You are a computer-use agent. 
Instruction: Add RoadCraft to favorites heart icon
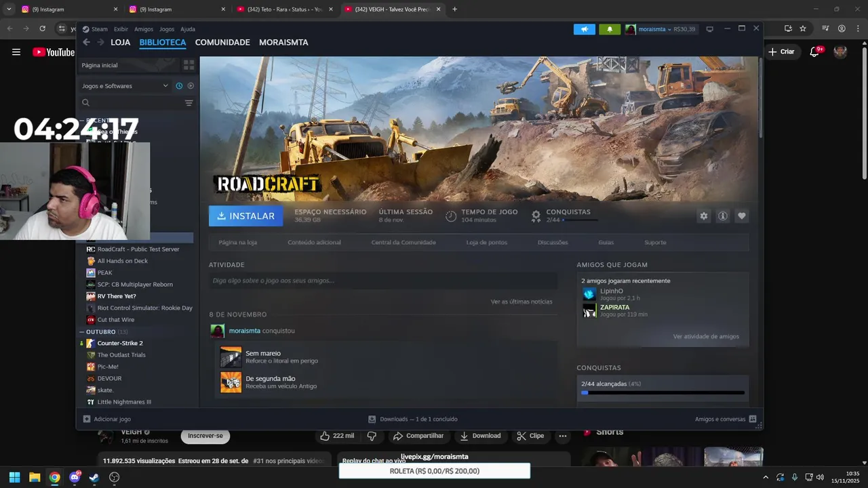pyautogui.click(x=742, y=216)
